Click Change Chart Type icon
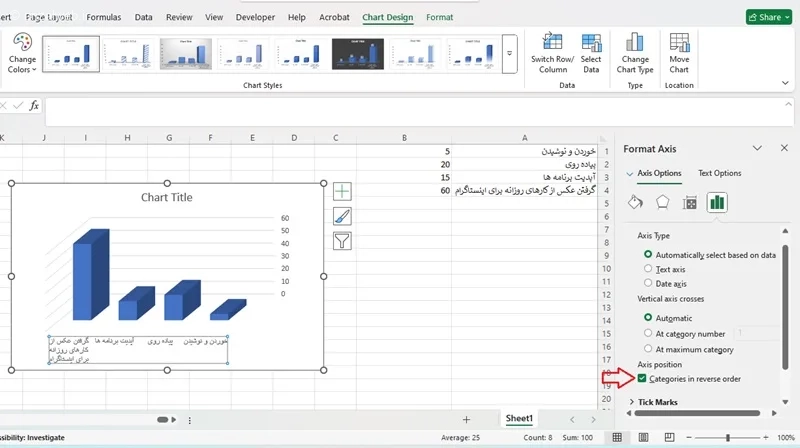 (635, 42)
